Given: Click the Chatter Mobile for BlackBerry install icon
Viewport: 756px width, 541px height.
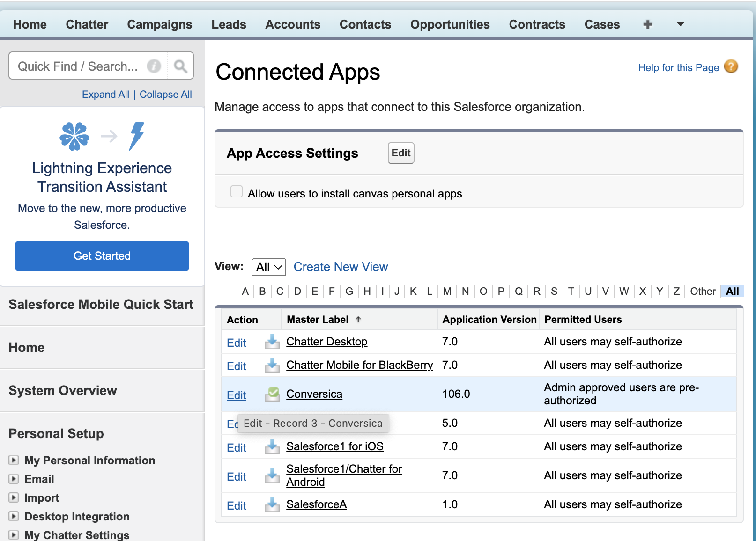Looking at the screenshot, I should [x=272, y=365].
